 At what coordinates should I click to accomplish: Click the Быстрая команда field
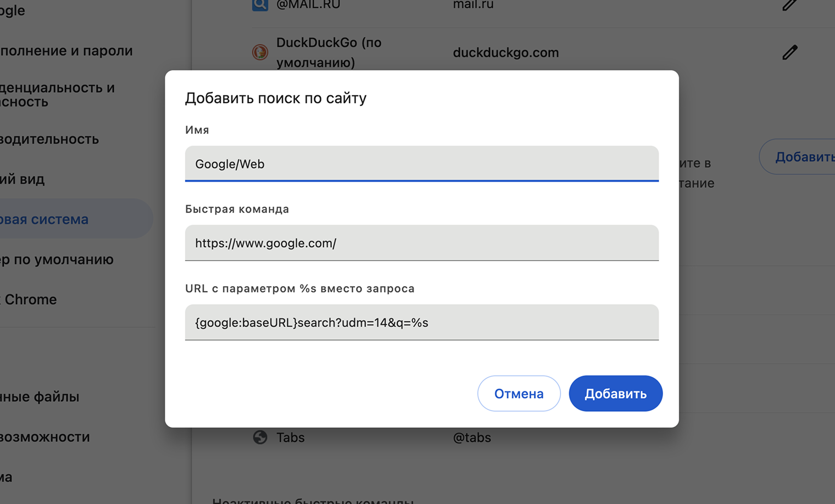[x=421, y=243]
